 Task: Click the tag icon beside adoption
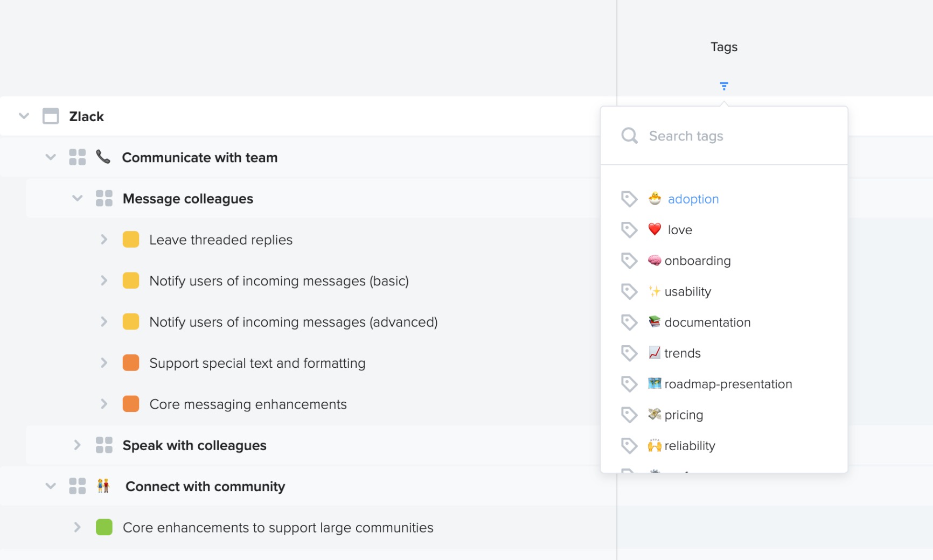(x=629, y=199)
